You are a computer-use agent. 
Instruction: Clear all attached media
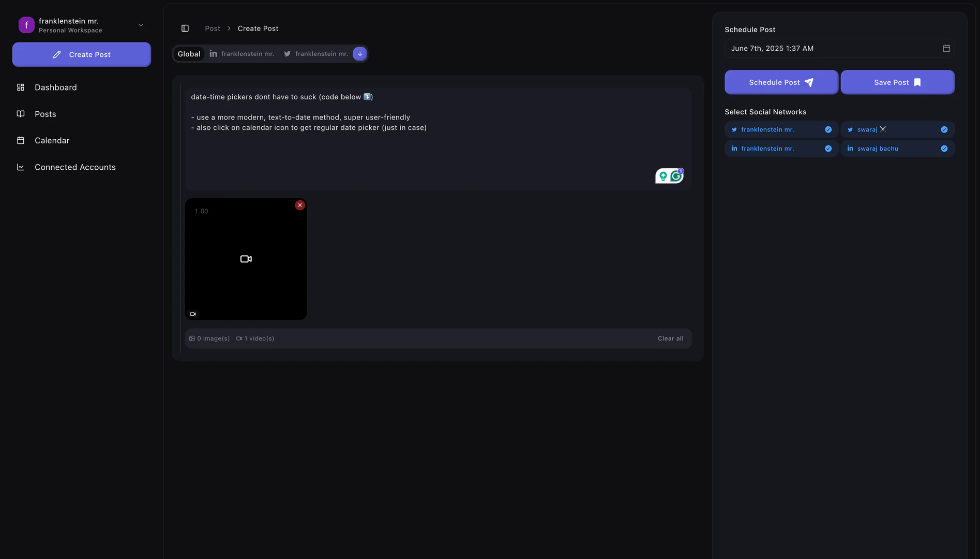click(x=670, y=338)
